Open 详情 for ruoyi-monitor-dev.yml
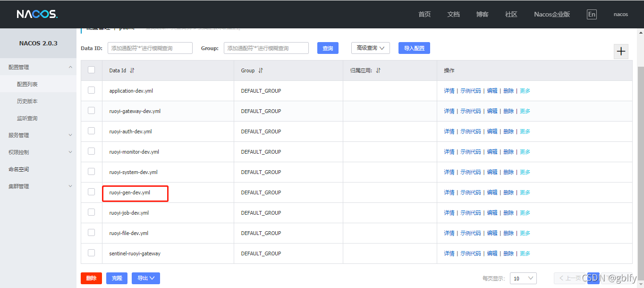The height and width of the screenshot is (288, 644). (449, 152)
